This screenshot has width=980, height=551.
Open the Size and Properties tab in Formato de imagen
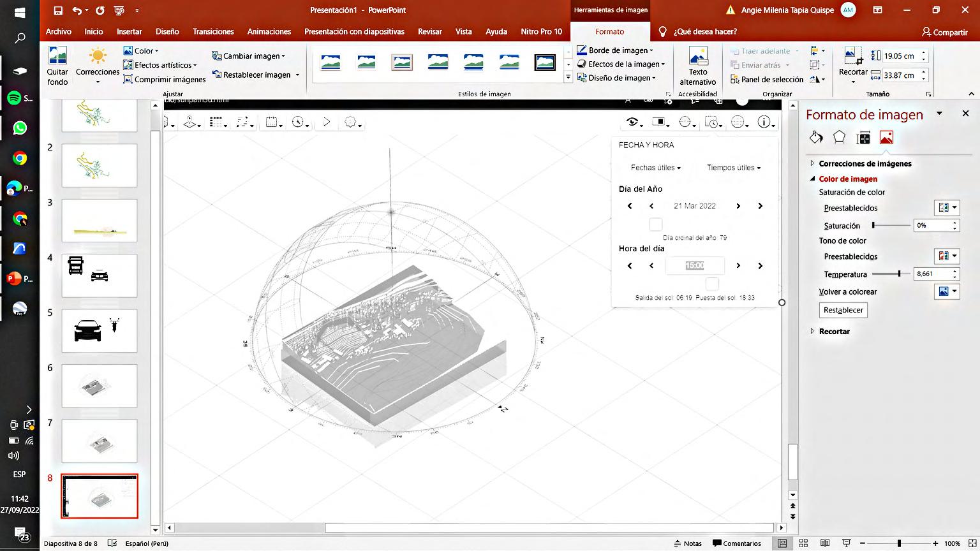863,138
